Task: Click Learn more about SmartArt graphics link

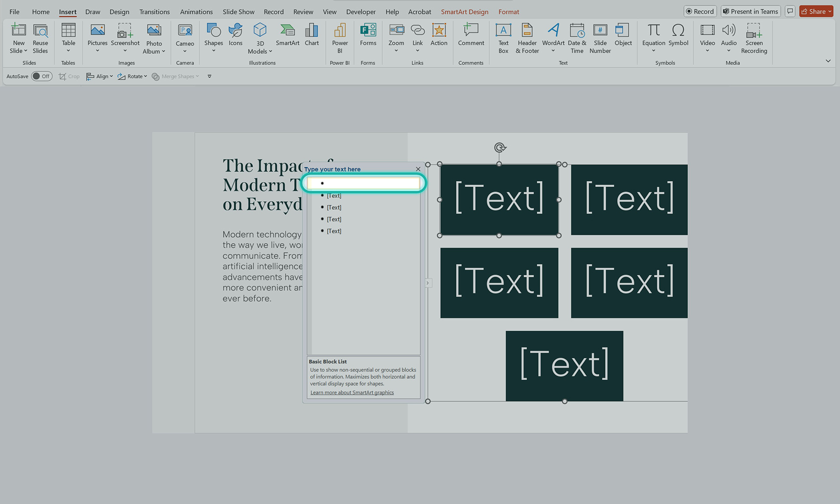Action: 352,392
